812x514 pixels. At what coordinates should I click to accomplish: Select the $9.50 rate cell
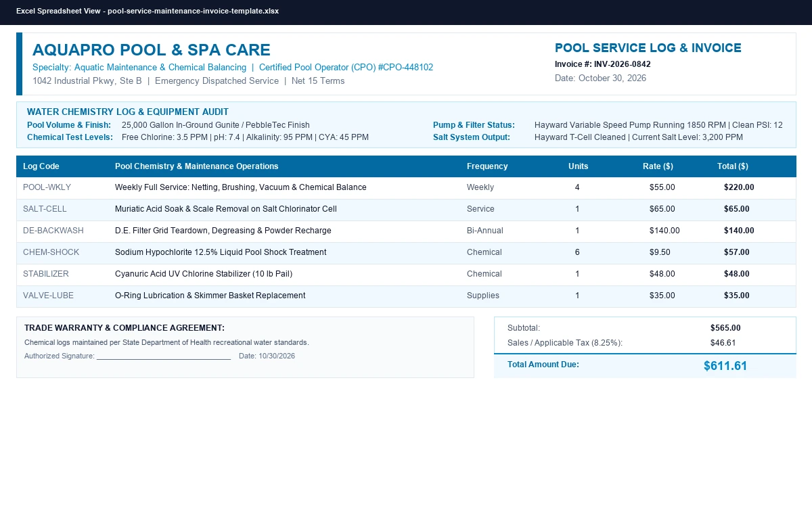click(660, 252)
